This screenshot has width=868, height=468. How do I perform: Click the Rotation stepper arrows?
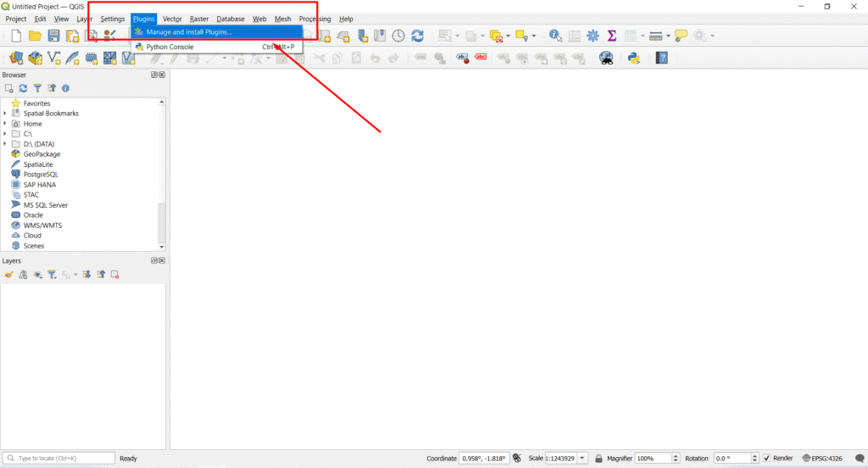point(754,458)
